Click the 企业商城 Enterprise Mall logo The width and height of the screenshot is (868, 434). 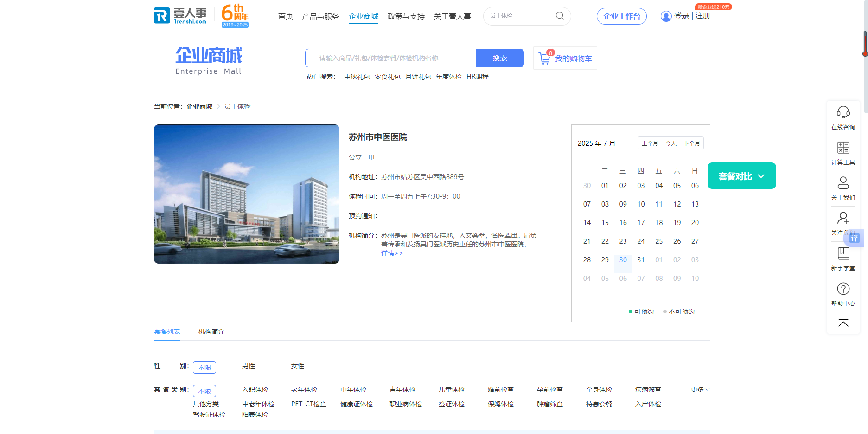(209, 60)
